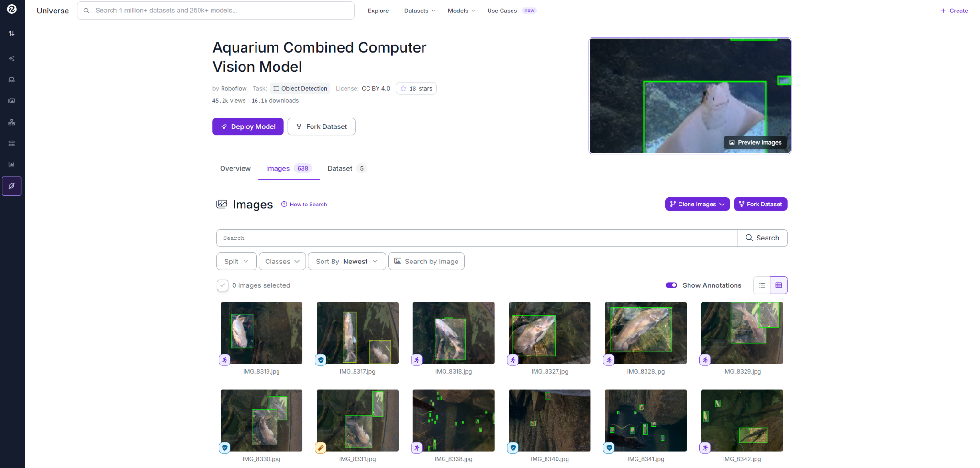Open the Split filter dropdown
980x468 pixels.
tap(236, 261)
